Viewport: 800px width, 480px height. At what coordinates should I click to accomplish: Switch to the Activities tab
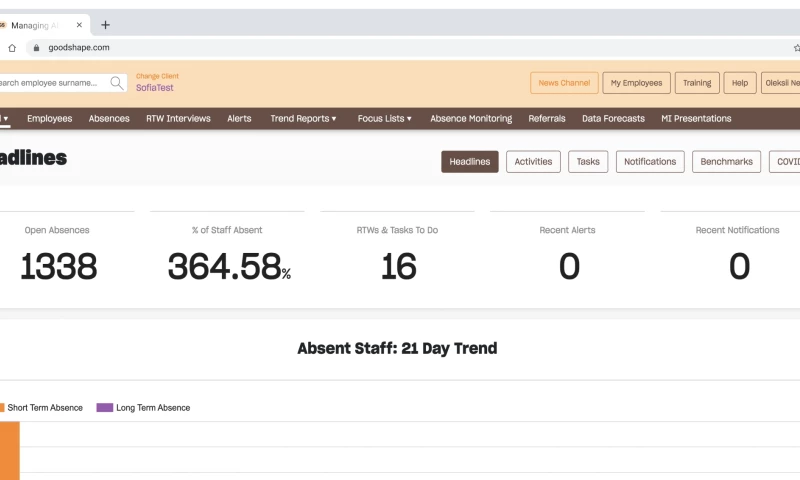(x=533, y=162)
